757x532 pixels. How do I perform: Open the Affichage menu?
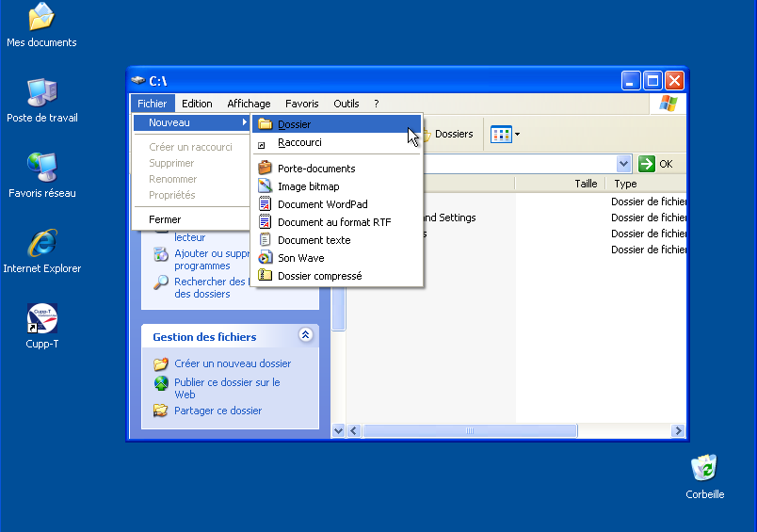coord(249,104)
